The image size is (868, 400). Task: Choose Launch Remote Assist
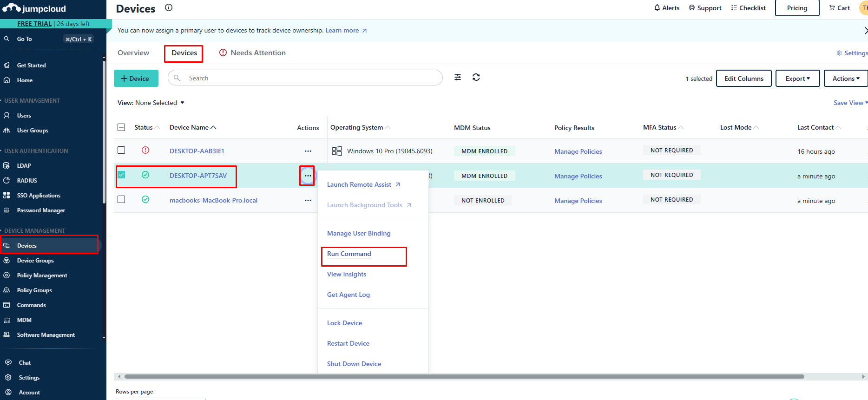363,184
